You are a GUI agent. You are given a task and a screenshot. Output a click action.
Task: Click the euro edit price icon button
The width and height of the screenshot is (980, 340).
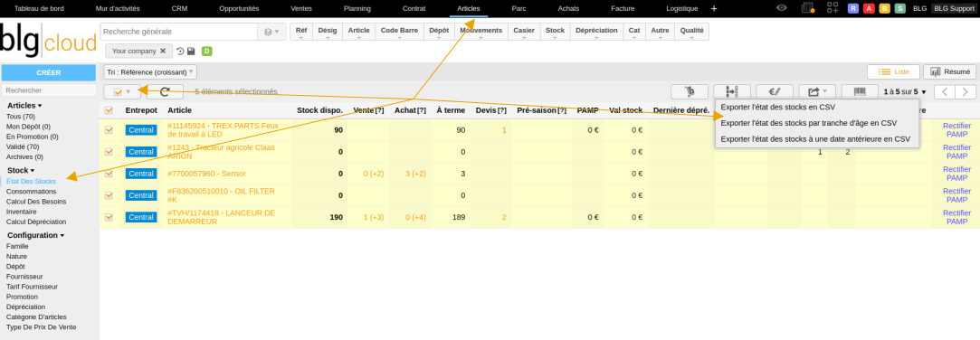[x=775, y=92]
